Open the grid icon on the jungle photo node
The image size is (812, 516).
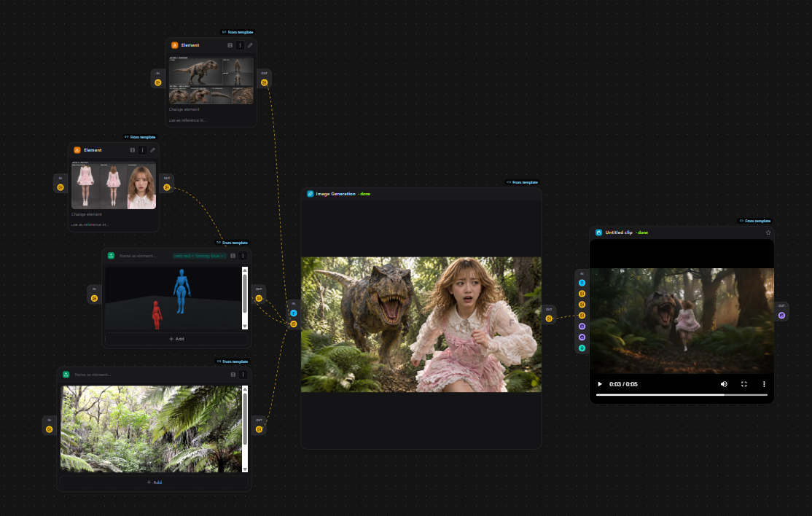pos(233,375)
